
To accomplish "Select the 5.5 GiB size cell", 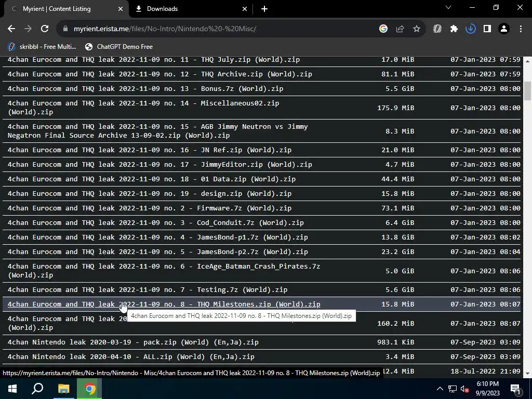I will [400, 89].
